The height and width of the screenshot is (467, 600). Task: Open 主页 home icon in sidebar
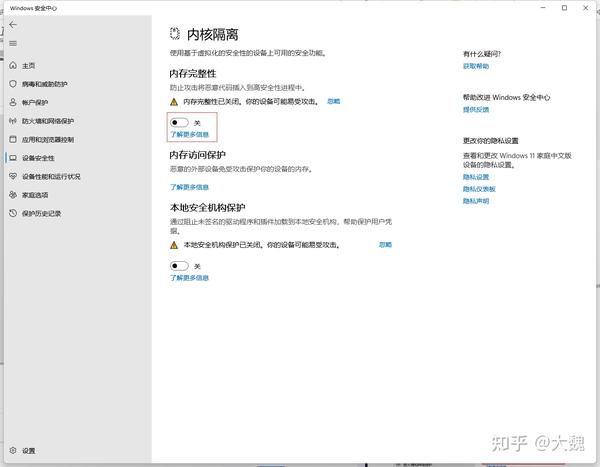pos(13,65)
